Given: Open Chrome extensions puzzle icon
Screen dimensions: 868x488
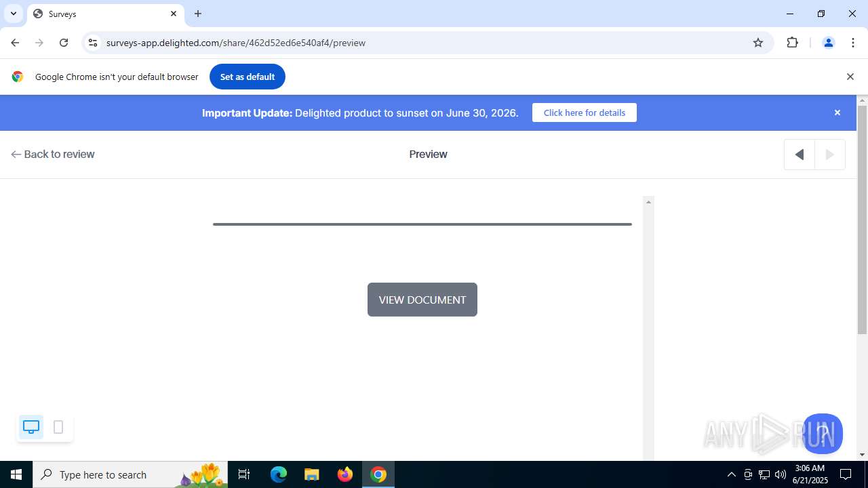Looking at the screenshot, I should point(792,43).
